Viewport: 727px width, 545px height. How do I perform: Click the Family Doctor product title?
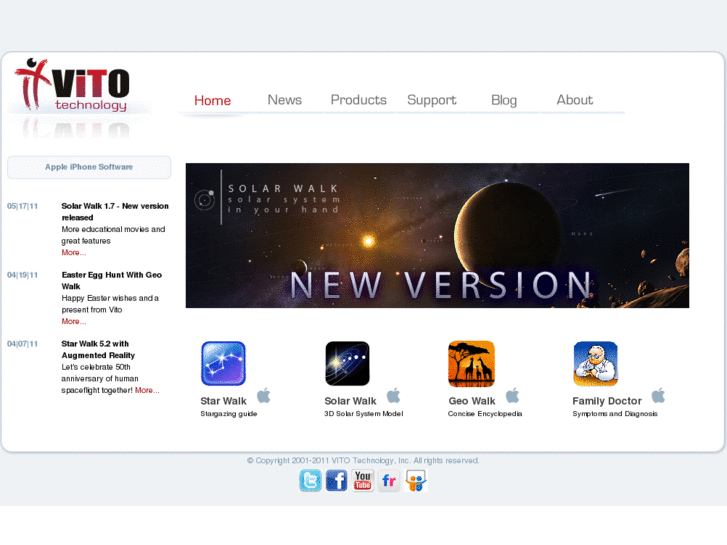point(607,401)
